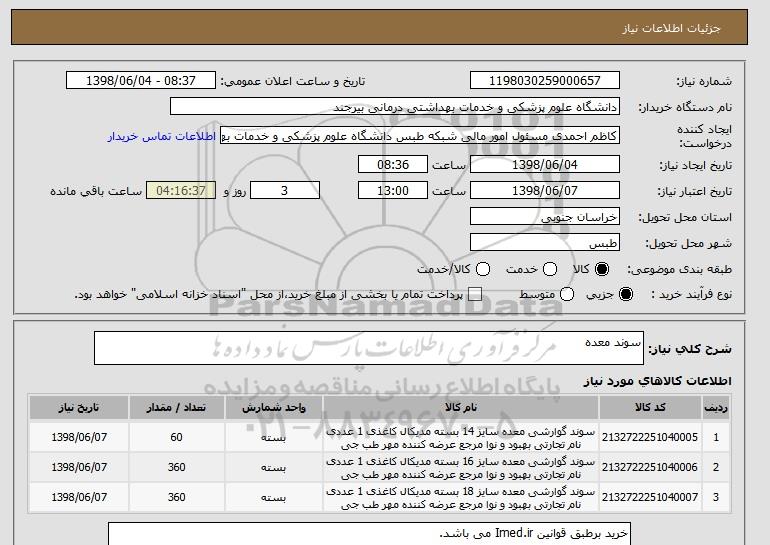The width and height of the screenshot is (770, 545).
Task: Click the طبقه بندی موضوعی label
Action: (679, 269)
